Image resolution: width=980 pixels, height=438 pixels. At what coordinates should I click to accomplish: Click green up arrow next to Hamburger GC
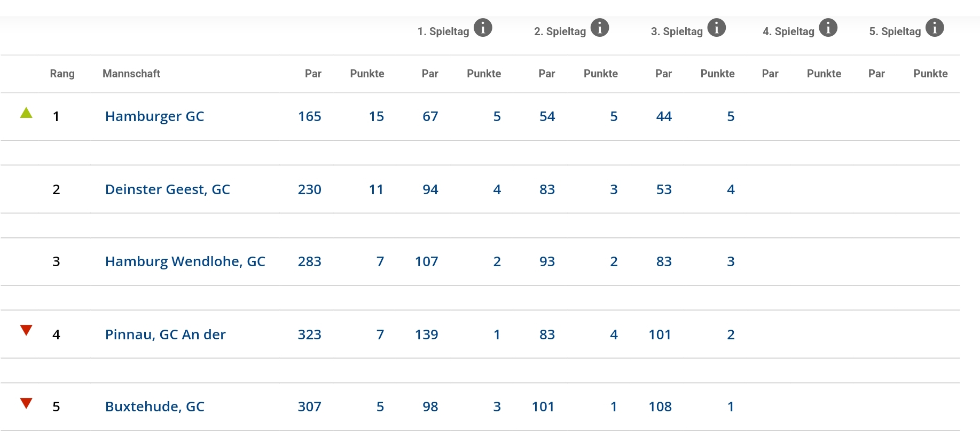pyautogui.click(x=26, y=113)
